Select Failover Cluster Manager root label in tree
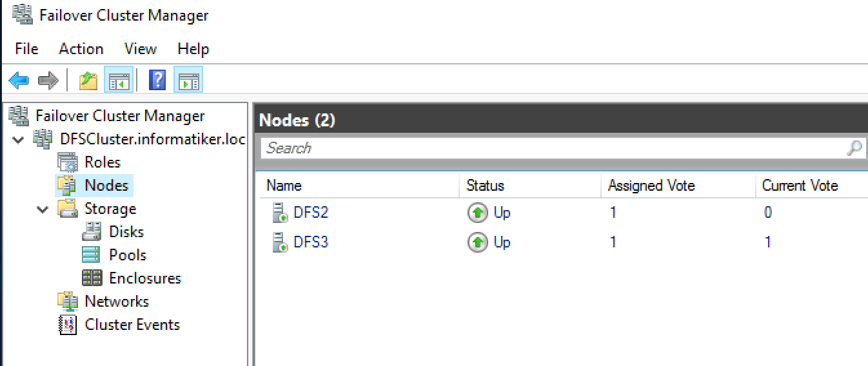This screenshot has width=868, height=366. [x=120, y=116]
